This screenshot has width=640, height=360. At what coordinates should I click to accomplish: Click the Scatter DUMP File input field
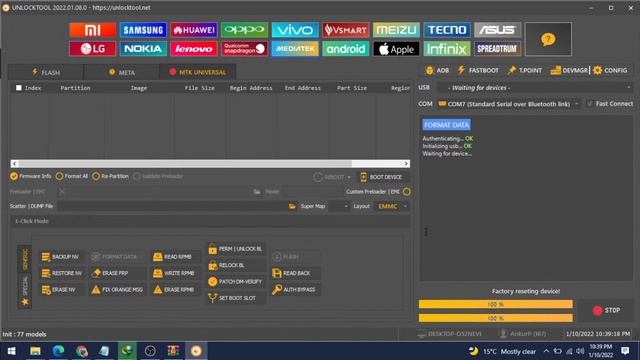tap(173, 206)
